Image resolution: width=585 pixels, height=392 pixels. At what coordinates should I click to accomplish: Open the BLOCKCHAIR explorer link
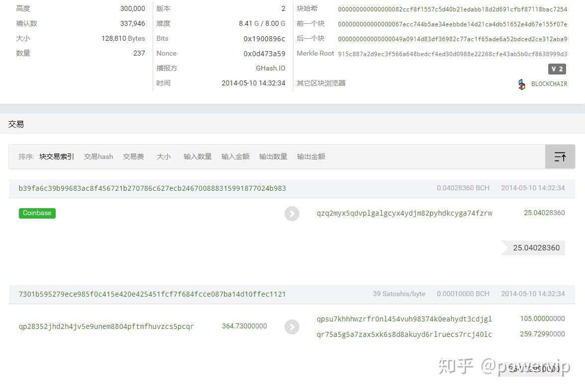549,84
